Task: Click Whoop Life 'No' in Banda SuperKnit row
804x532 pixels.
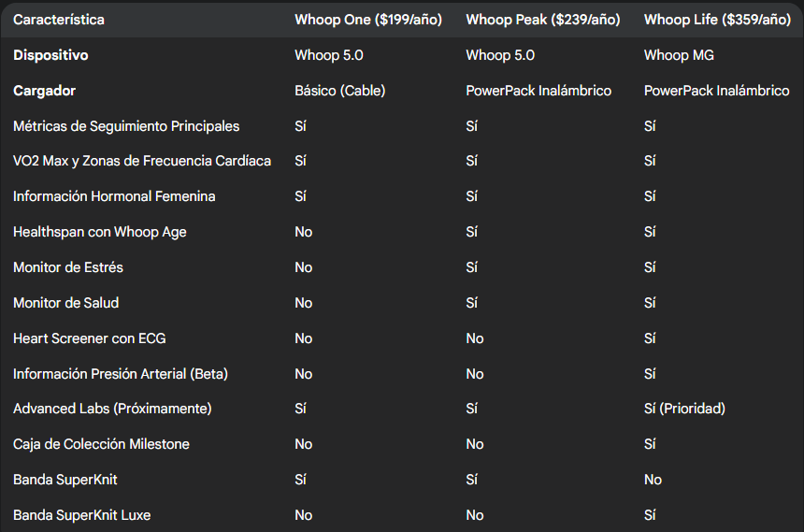Action: [653, 480]
